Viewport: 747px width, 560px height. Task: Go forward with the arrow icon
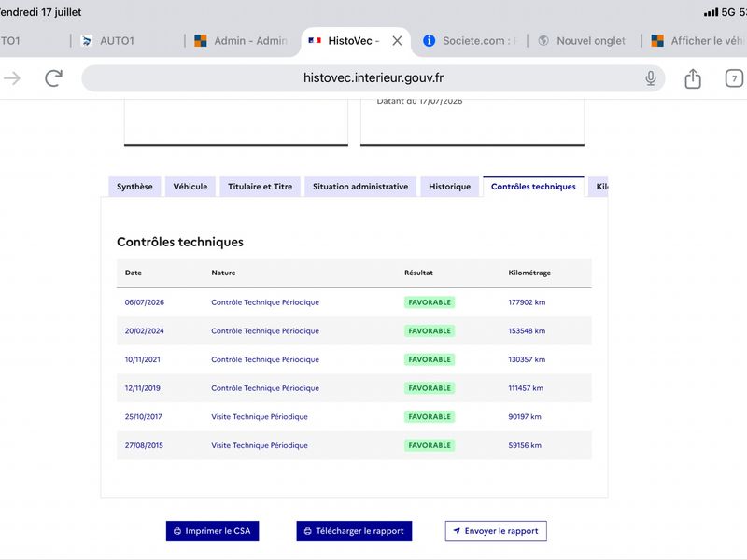(x=12, y=78)
